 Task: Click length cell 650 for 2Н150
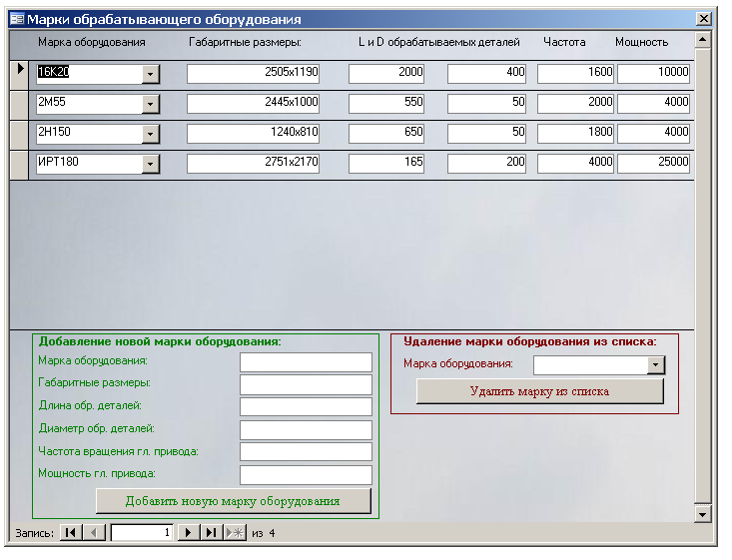[x=386, y=134]
